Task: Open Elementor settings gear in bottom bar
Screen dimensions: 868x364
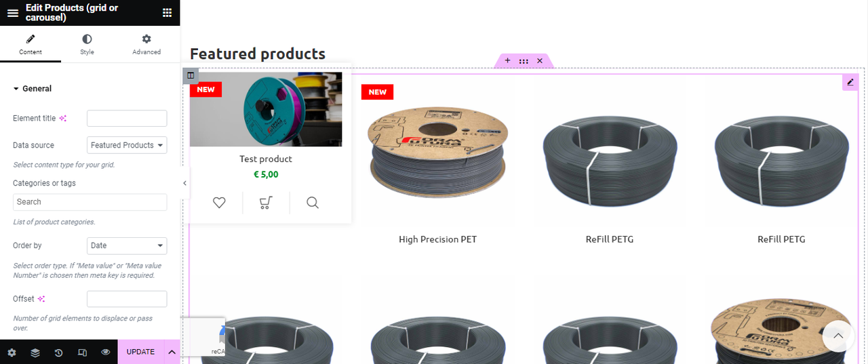Action: click(x=12, y=352)
